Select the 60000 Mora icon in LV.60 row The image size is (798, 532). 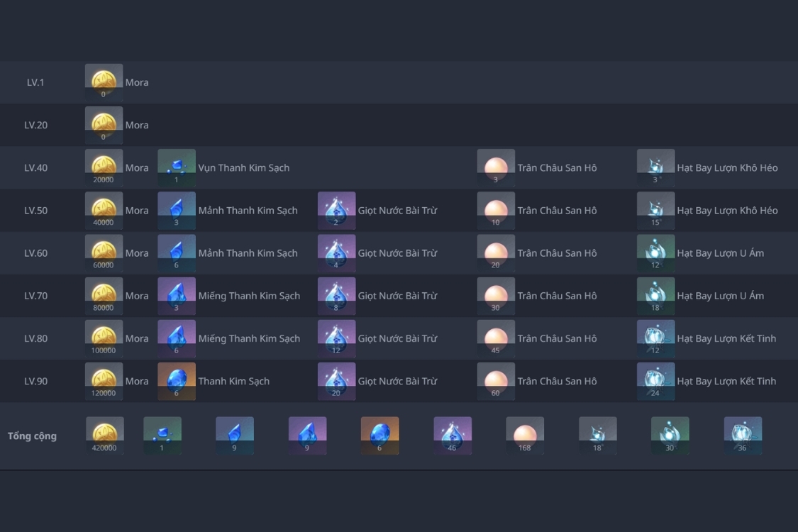coord(104,253)
